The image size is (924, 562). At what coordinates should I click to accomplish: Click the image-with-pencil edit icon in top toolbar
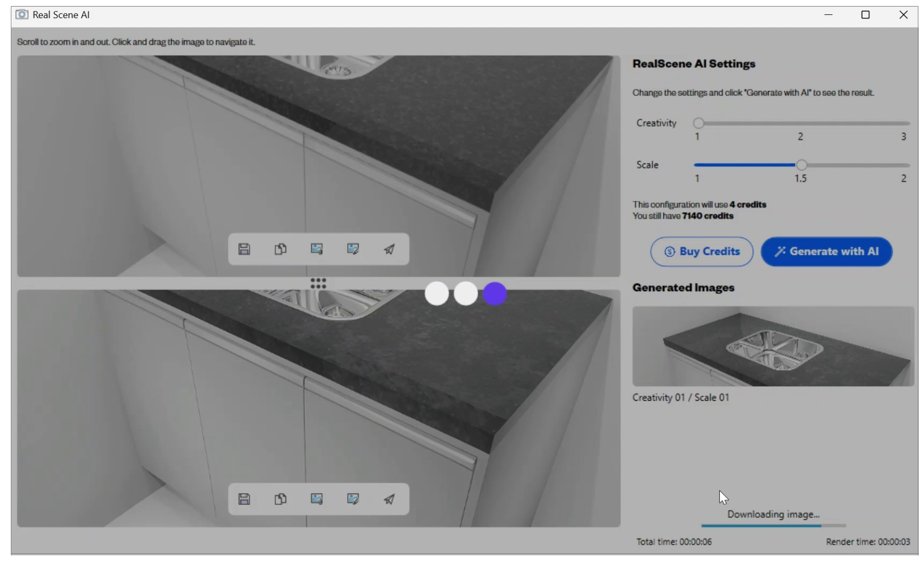coord(353,250)
